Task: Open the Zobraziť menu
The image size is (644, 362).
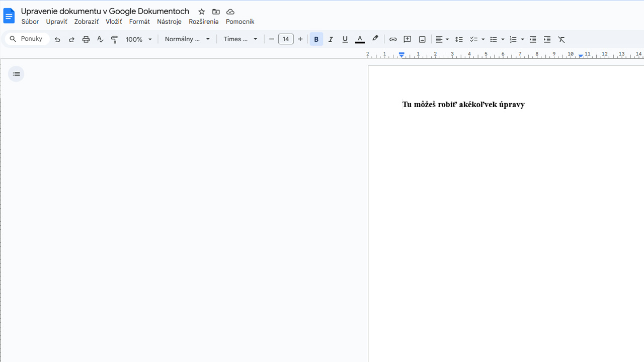Action: click(87, 22)
